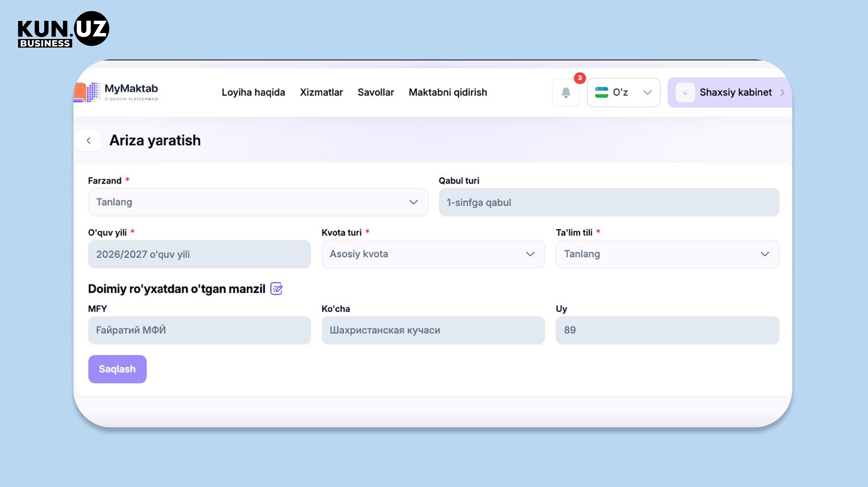This screenshot has width=868, height=487.
Task: Click the Qabul turi label
Action: coord(458,181)
